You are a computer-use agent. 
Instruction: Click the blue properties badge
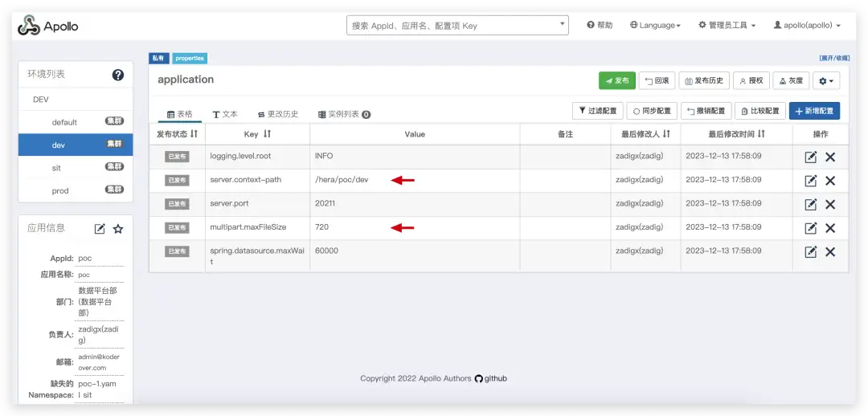190,58
